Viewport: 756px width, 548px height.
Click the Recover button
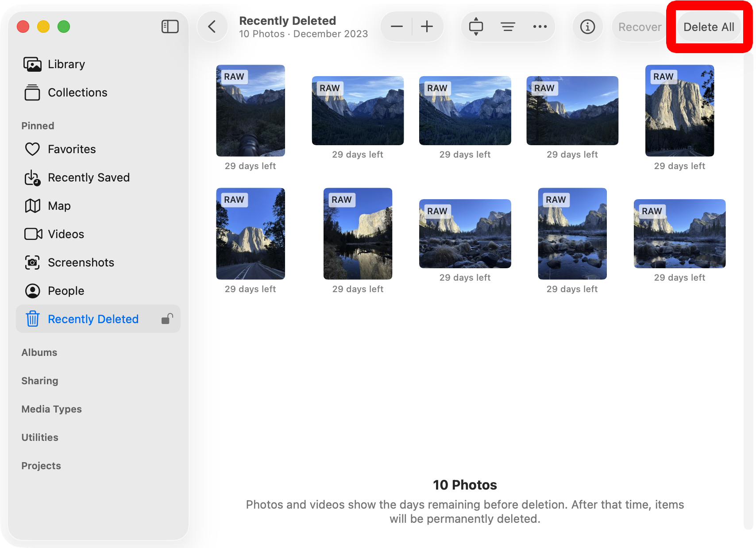[640, 27]
